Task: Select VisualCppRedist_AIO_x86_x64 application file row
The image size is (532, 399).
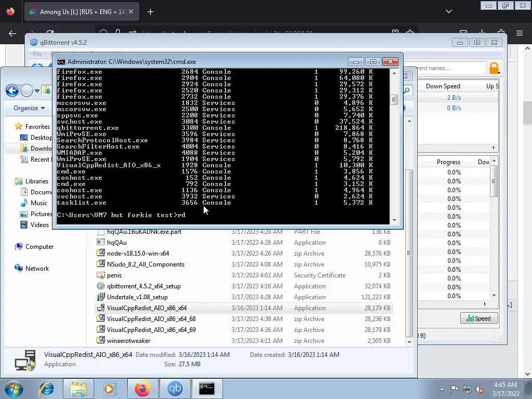Action: tap(244, 308)
